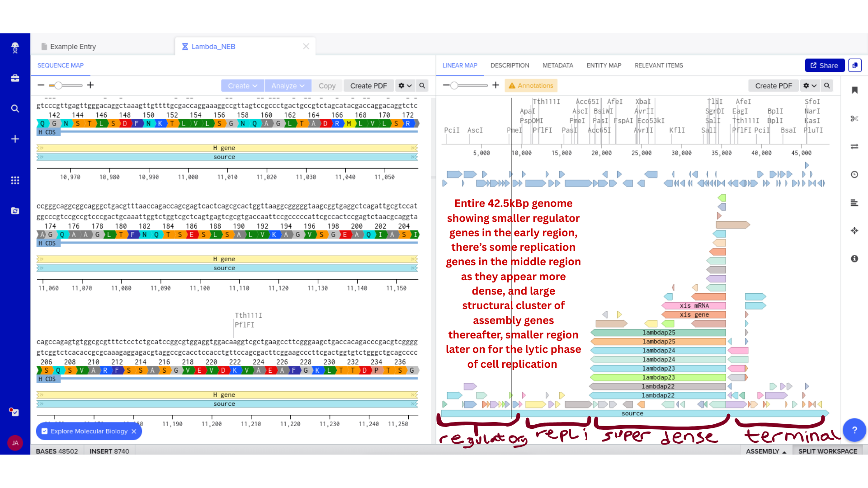This screenshot has height=488, width=868.
Task: Click the info icon in right sidebar
Action: 854,258
